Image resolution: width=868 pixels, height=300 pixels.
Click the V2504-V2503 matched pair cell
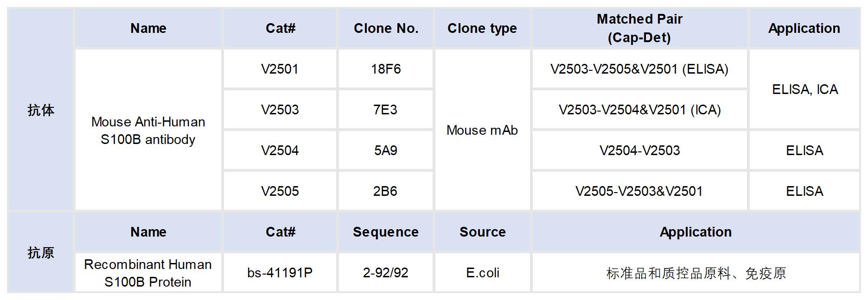[x=639, y=150]
